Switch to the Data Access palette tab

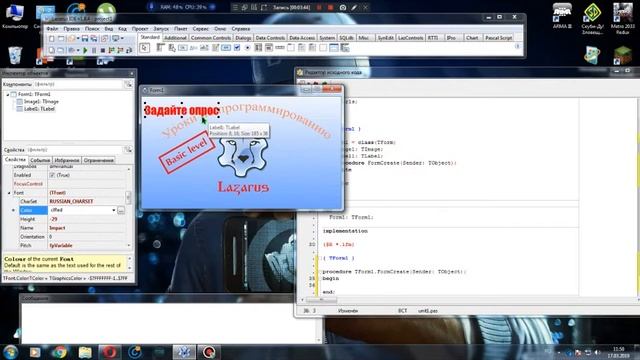click(302, 38)
